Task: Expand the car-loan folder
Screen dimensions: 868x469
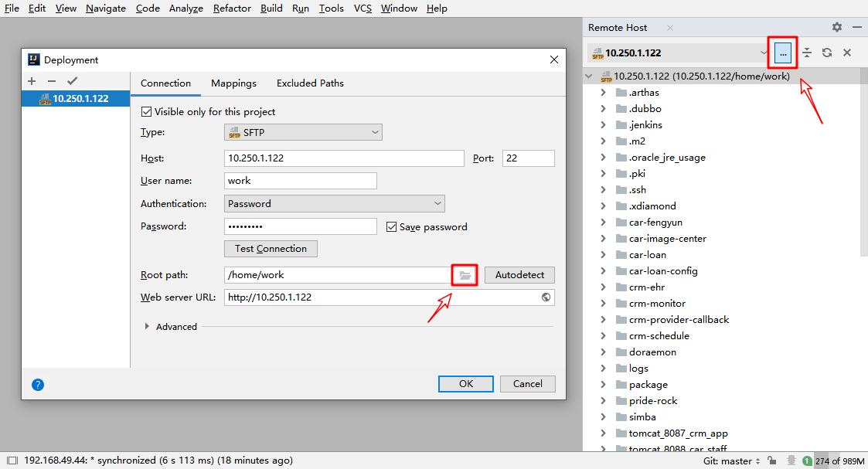Action: click(x=603, y=255)
